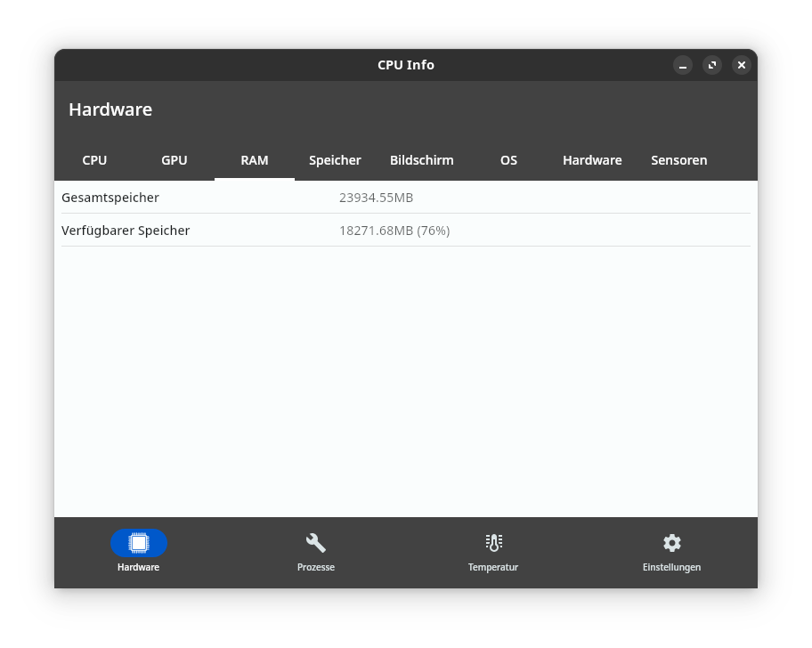Screen dimensions: 812x648
Task: Maximize the CPU Info window
Action: tap(711, 65)
